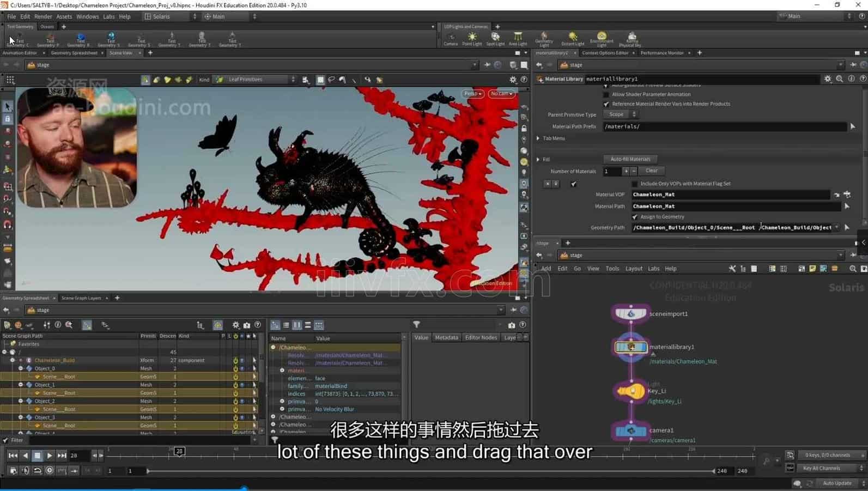Screen dimensions: 868x491
Task: Open Geometry Path chooser dropdown arrow
Action: click(x=837, y=228)
